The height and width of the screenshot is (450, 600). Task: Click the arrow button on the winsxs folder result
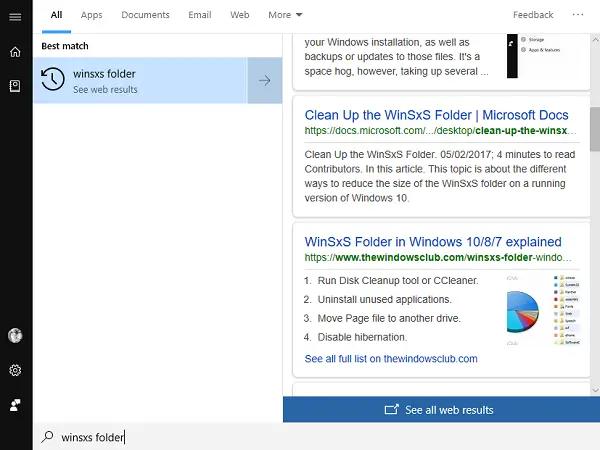[264, 80]
